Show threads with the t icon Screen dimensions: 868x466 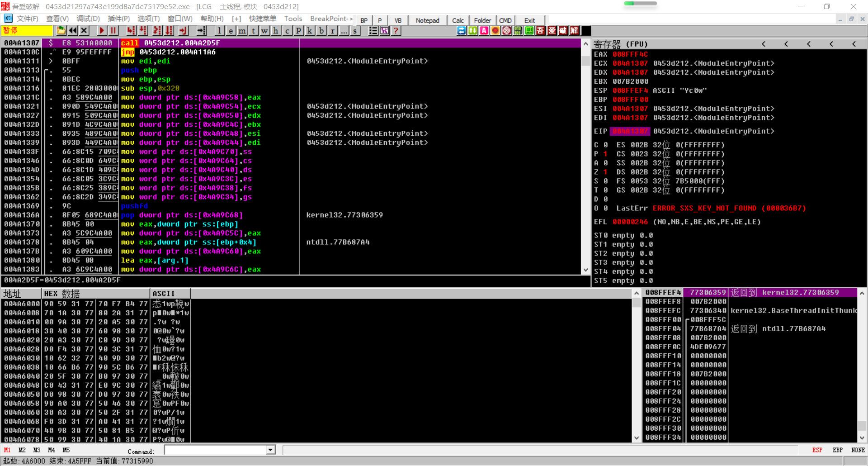coord(253,30)
